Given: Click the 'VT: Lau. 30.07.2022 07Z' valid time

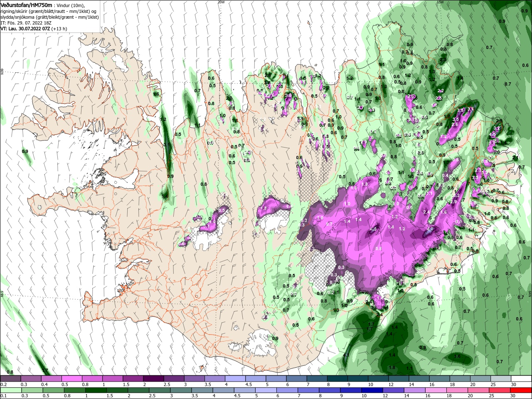Looking at the screenshot, I should tap(25, 29).
